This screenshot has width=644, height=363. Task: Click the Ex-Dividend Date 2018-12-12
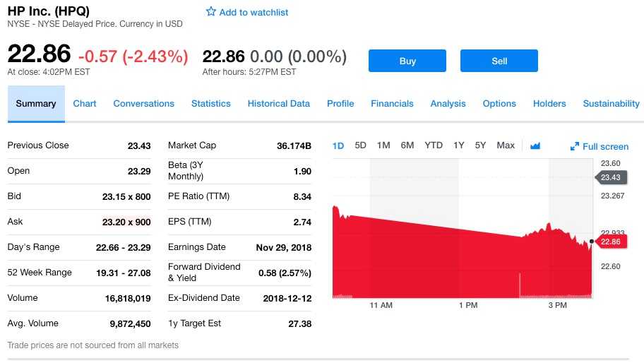pos(287,299)
